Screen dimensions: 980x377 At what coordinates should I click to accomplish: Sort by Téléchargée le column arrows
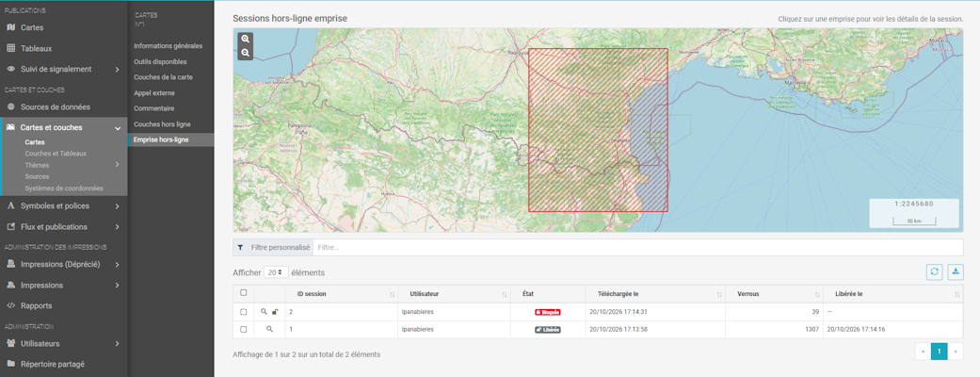tap(719, 294)
